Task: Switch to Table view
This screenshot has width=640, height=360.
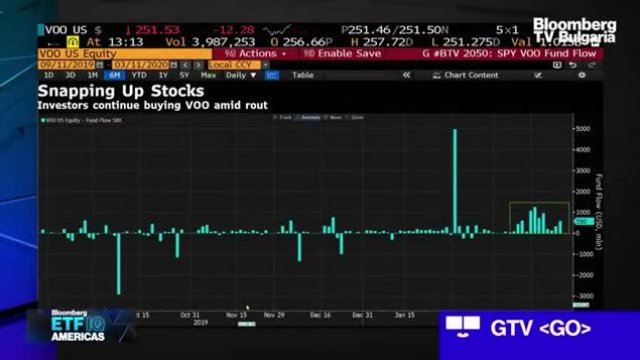Action: coord(303,75)
